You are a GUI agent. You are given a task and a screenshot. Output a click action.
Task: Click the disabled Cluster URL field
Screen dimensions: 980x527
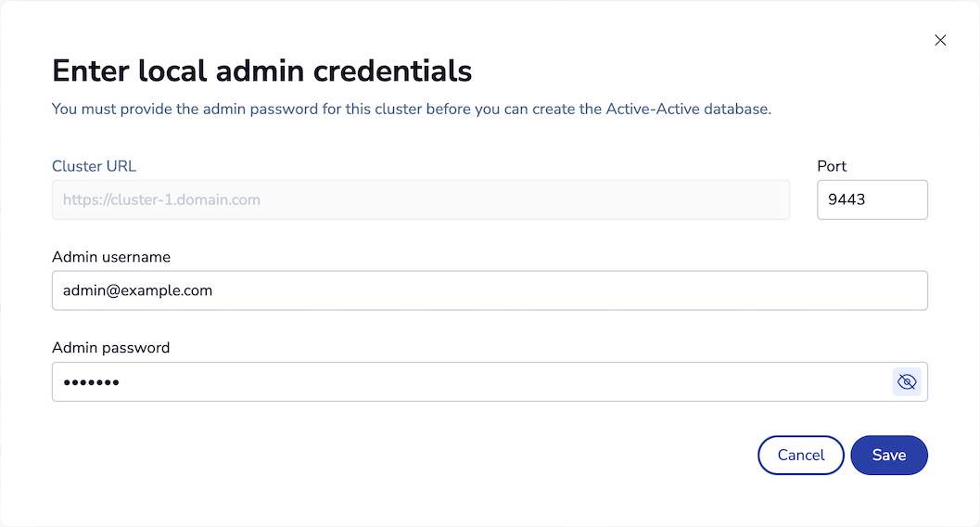[x=421, y=199]
